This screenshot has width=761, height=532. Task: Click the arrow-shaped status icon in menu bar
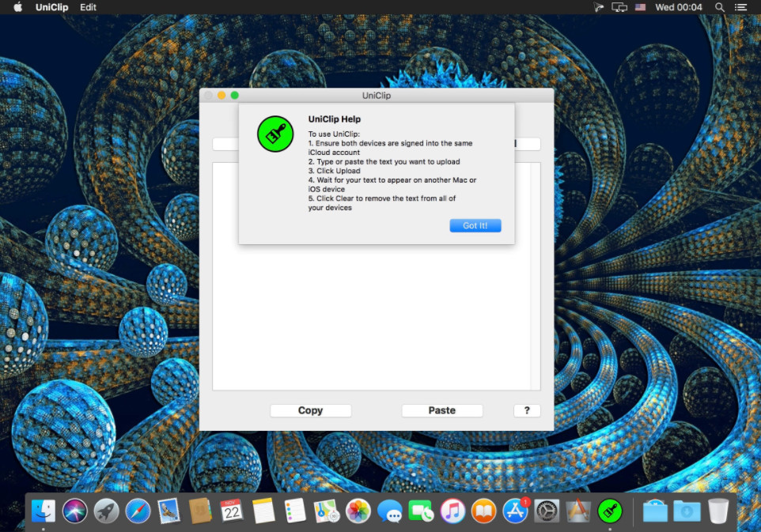coord(598,7)
